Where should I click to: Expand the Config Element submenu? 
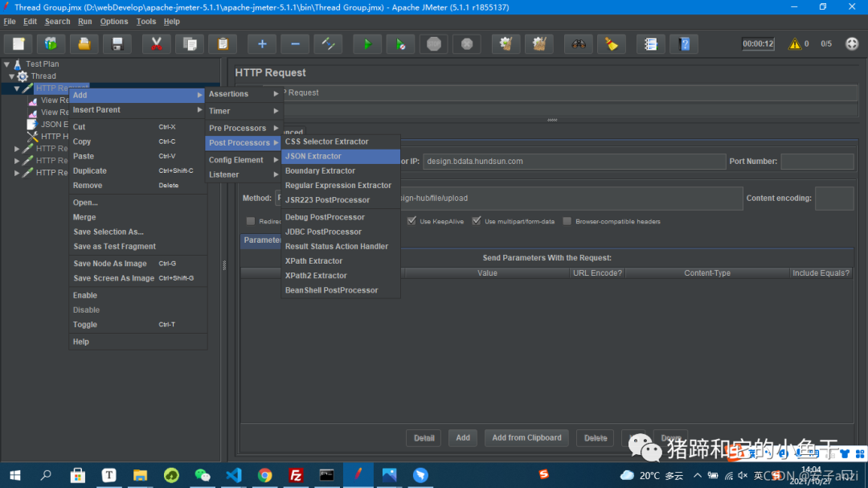[244, 160]
